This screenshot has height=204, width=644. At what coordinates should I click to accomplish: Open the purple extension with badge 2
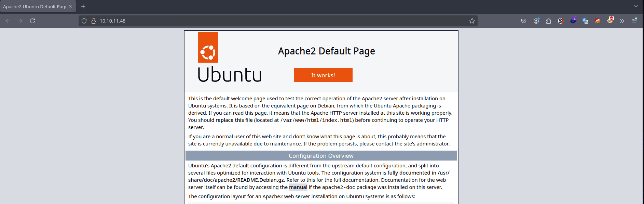coord(573,21)
